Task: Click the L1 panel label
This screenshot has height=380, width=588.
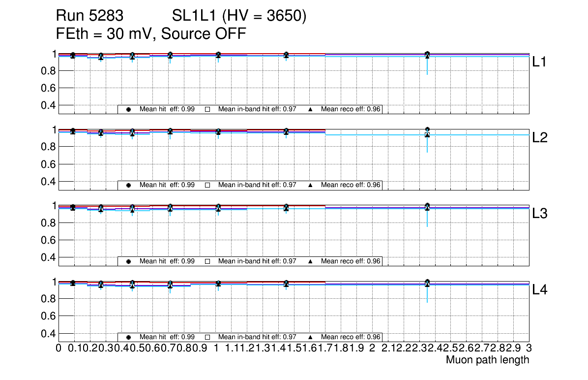Action: [x=539, y=62]
